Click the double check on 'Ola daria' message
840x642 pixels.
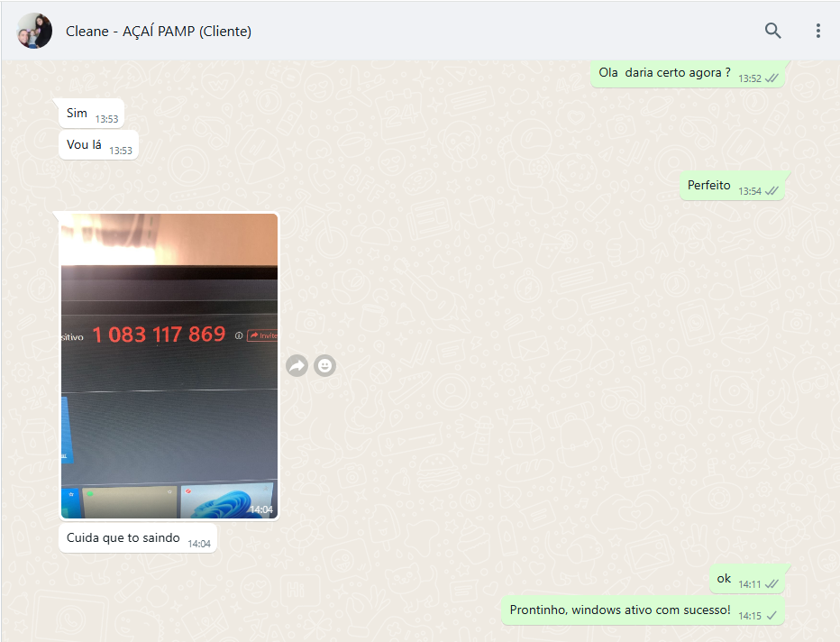tap(772, 78)
